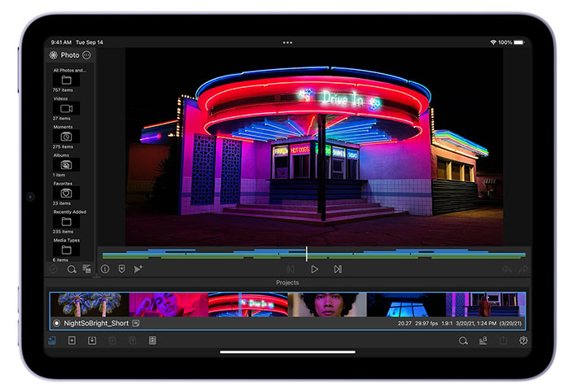Sort projects with the a-z sort icon
This screenshot has height=392, width=577.
pyautogui.click(x=483, y=341)
